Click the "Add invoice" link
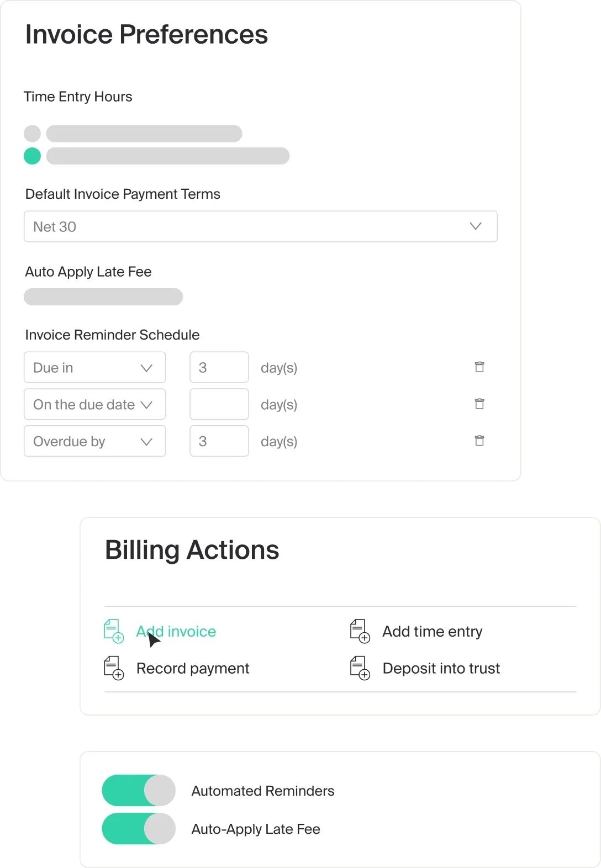The height and width of the screenshot is (868, 601). (x=176, y=631)
